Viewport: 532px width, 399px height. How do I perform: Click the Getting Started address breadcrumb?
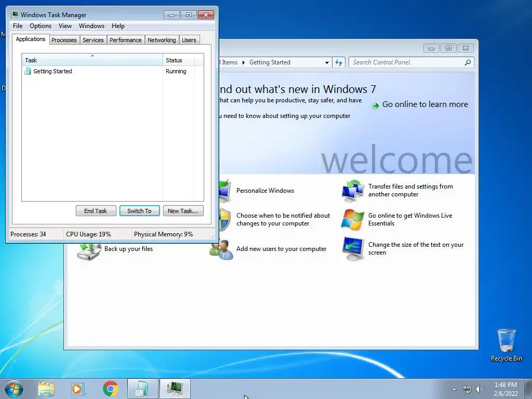270,62
